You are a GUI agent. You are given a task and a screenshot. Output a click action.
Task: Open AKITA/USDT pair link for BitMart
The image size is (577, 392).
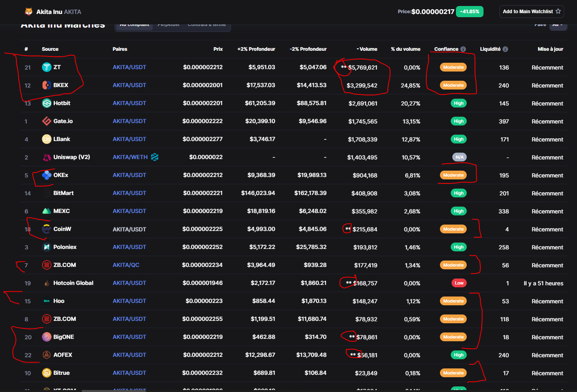click(129, 193)
